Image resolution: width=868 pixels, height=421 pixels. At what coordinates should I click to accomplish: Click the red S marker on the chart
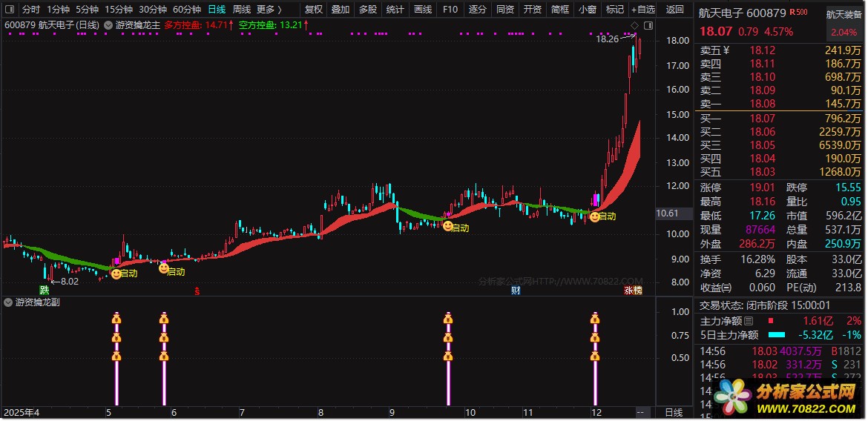pos(197,290)
